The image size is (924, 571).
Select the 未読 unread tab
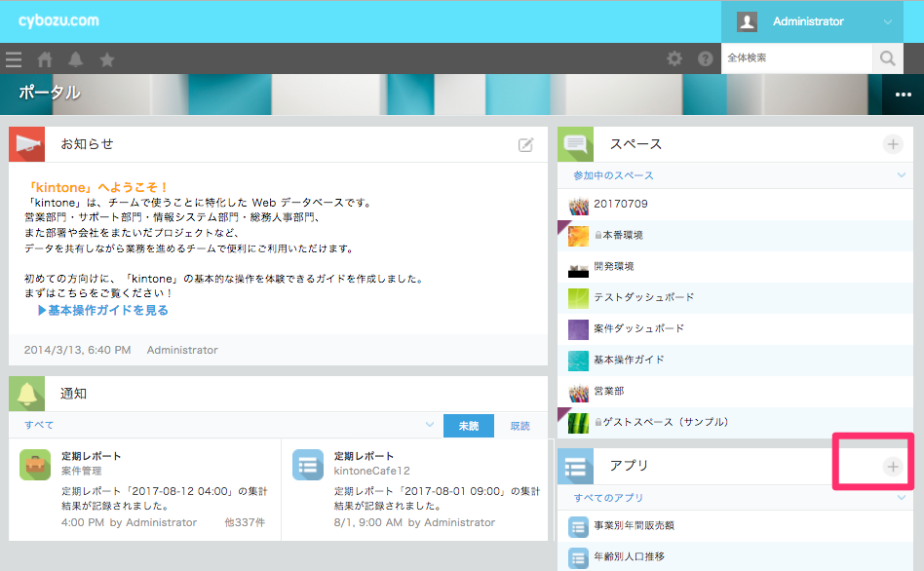[469, 426]
